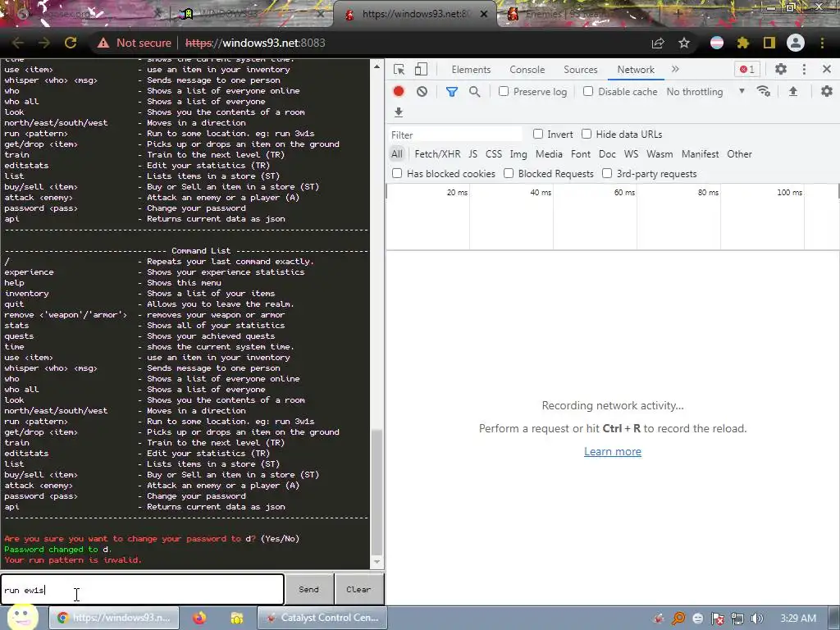840x630 pixels.
Task: Filter requests by Media
Action: (549, 154)
